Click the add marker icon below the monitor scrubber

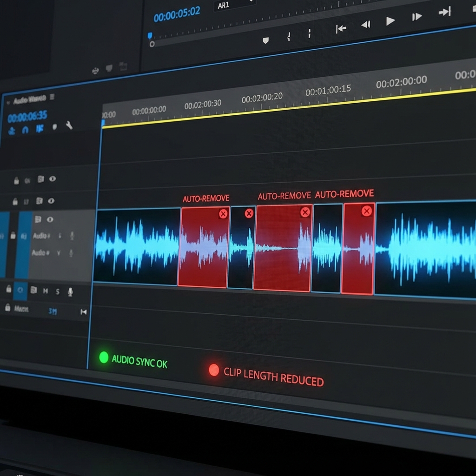tap(265, 40)
